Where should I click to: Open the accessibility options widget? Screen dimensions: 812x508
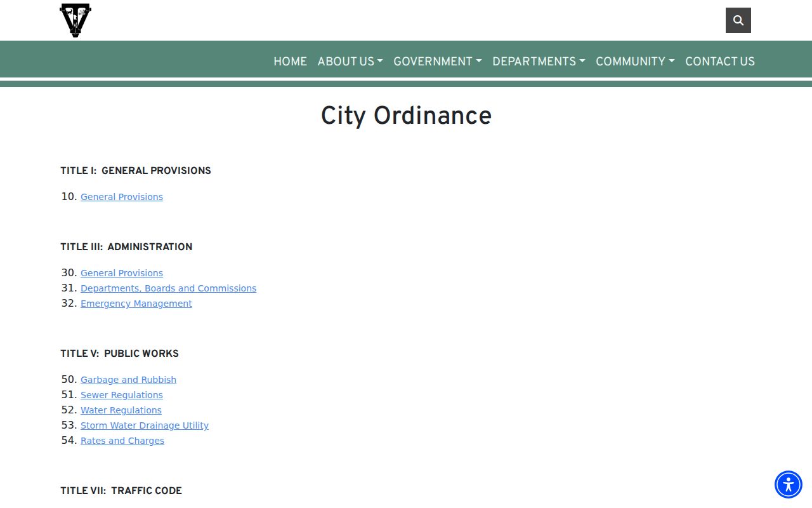coord(789,485)
